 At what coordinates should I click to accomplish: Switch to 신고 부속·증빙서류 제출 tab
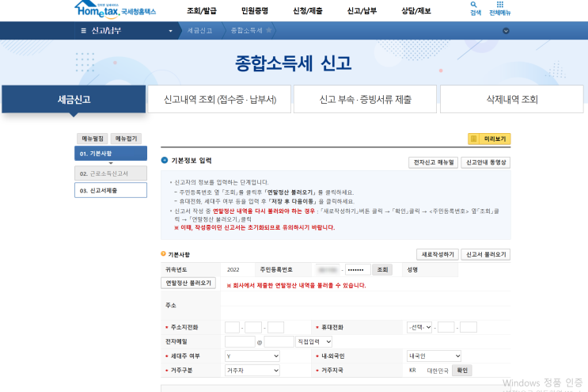click(366, 100)
